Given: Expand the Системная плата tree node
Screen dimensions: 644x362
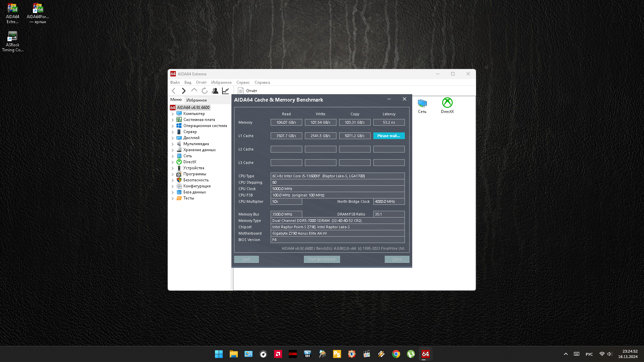Looking at the screenshot, I should 173,120.
